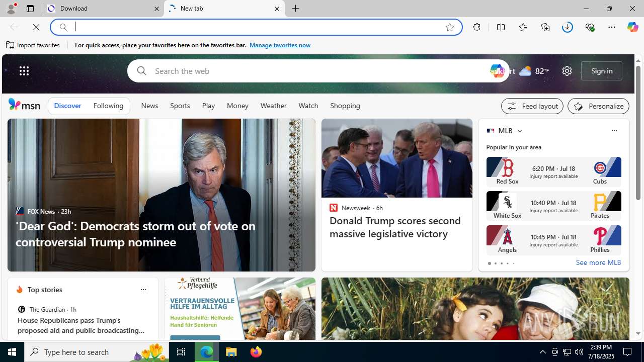The image size is (644, 362).
Task: Stop loading the page
Action: pos(36,27)
